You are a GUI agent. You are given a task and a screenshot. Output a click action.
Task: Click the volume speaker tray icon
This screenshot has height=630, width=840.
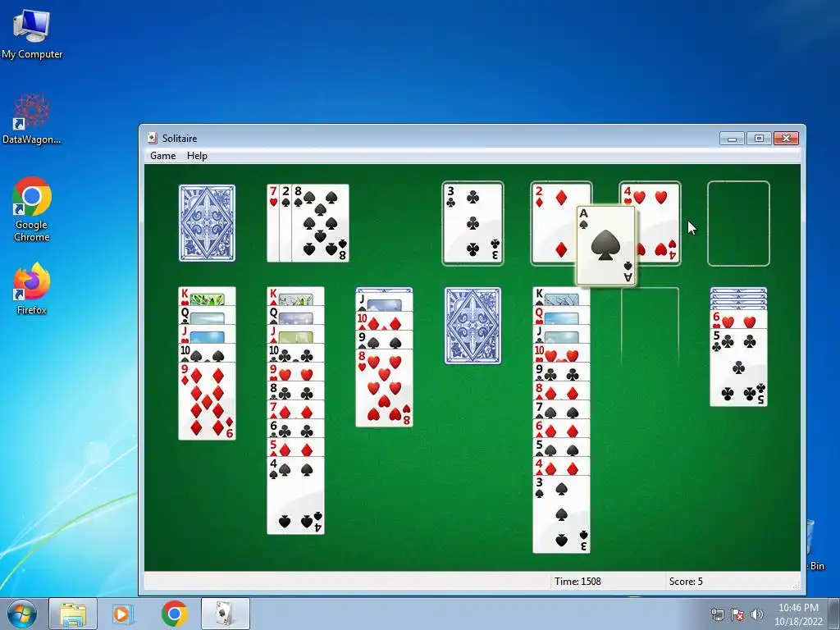tap(756, 614)
